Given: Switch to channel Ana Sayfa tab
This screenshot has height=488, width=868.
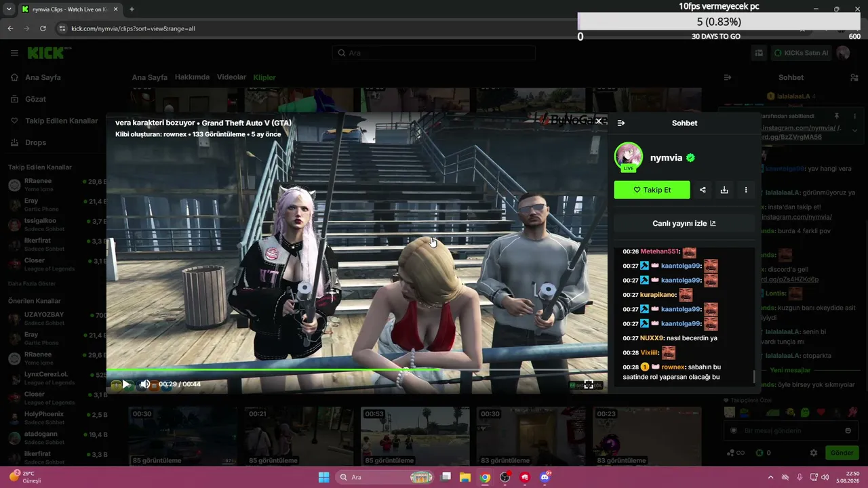Looking at the screenshot, I should (149, 77).
